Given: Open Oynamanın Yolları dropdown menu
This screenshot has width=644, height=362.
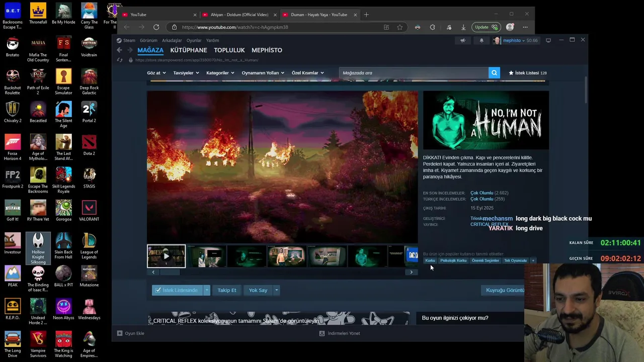Looking at the screenshot, I should coord(263,73).
